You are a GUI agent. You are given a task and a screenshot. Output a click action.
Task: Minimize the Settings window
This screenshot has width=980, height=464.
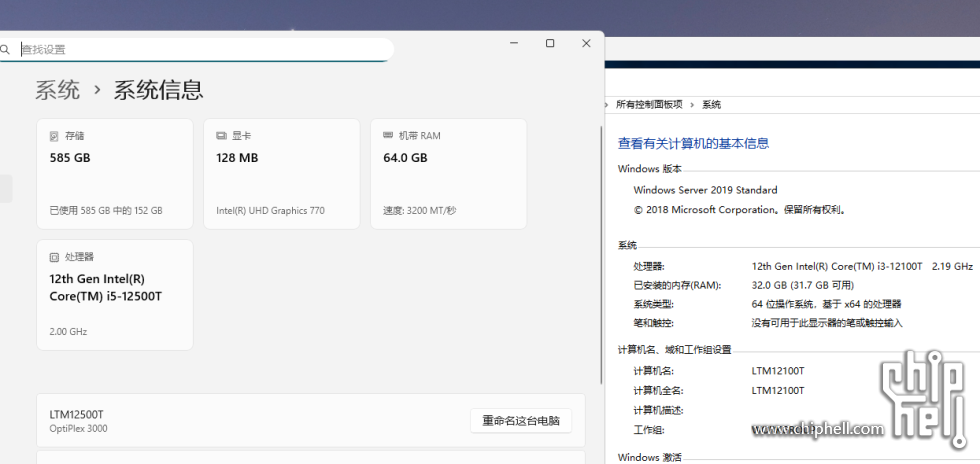click(514, 43)
